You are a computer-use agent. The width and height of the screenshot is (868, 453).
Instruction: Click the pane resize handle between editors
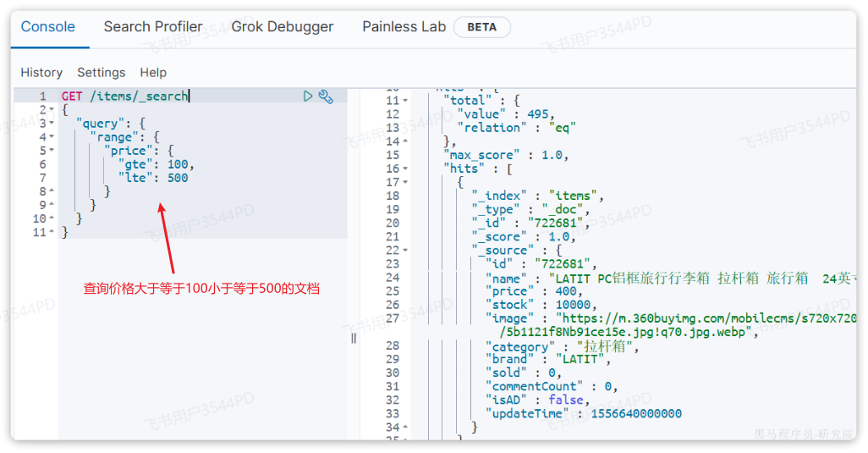coord(354,339)
